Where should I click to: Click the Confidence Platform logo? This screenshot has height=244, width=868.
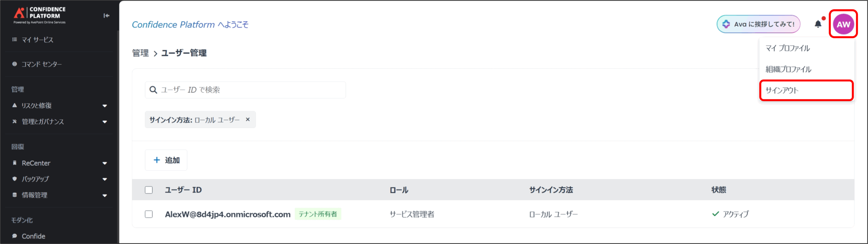[x=40, y=15]
